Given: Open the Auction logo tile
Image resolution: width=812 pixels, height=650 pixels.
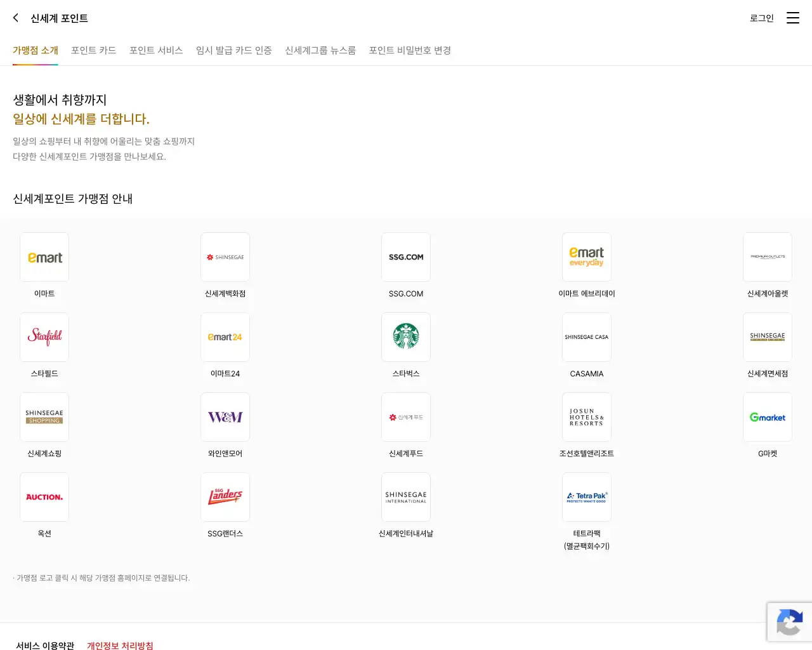Looking at the screenshot, I should click(x=44, y=497).
